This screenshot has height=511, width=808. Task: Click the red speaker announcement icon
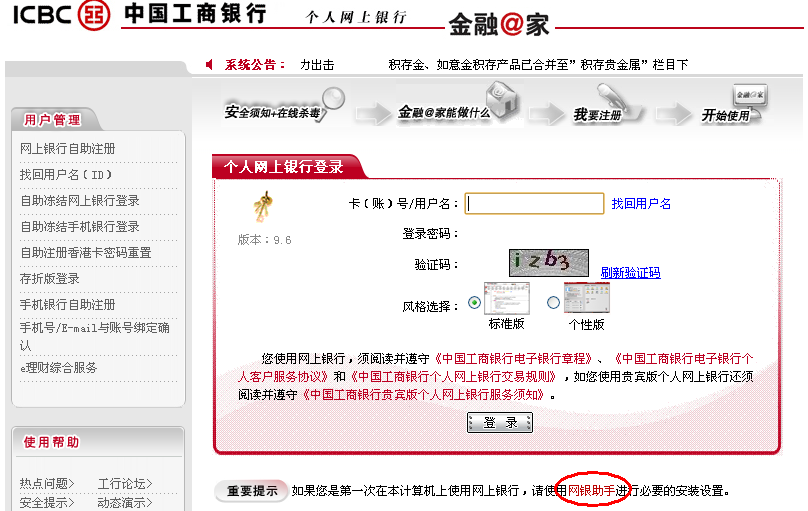pos(209,64)
